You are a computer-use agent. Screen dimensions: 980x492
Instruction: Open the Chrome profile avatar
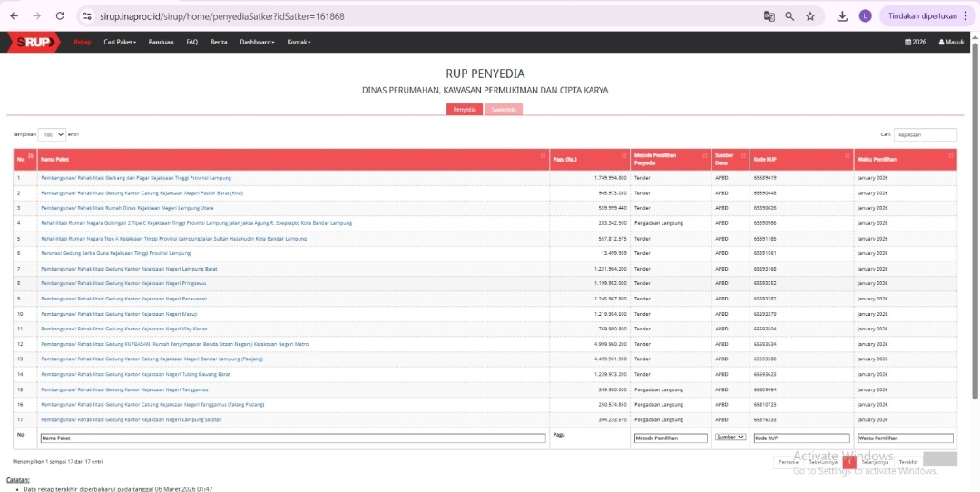[x=865, y=16]
